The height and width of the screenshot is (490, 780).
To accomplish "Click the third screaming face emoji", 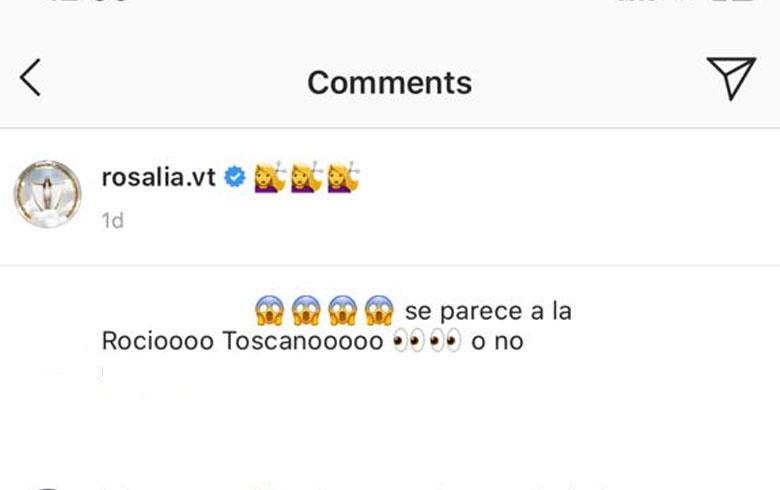I will tap(342, 310).
